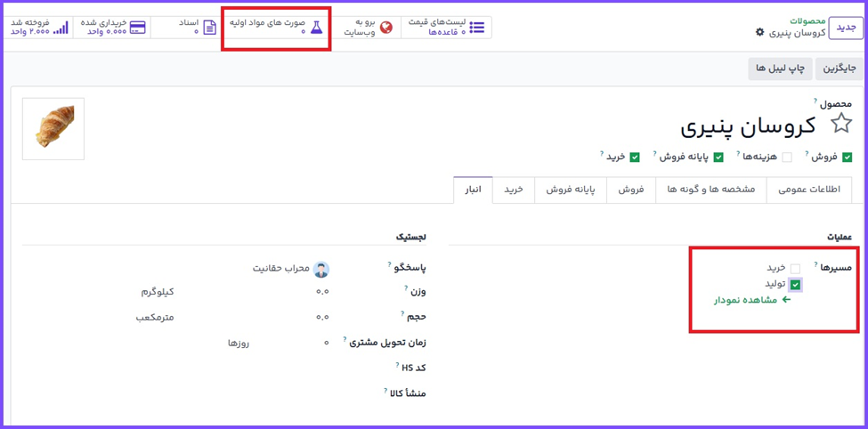Uncheck the پایانه فروش checkbox

coord(718,158)
